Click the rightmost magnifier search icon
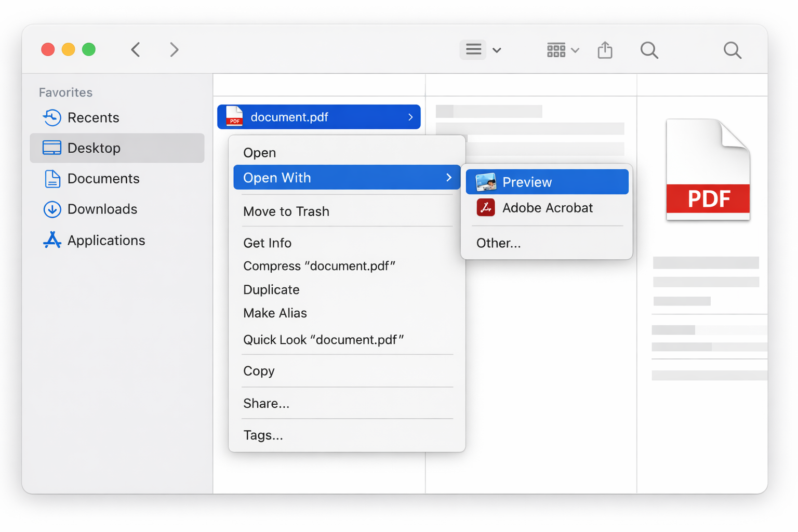The height and width of the screenshot is (532, 798). coord(733,50)
